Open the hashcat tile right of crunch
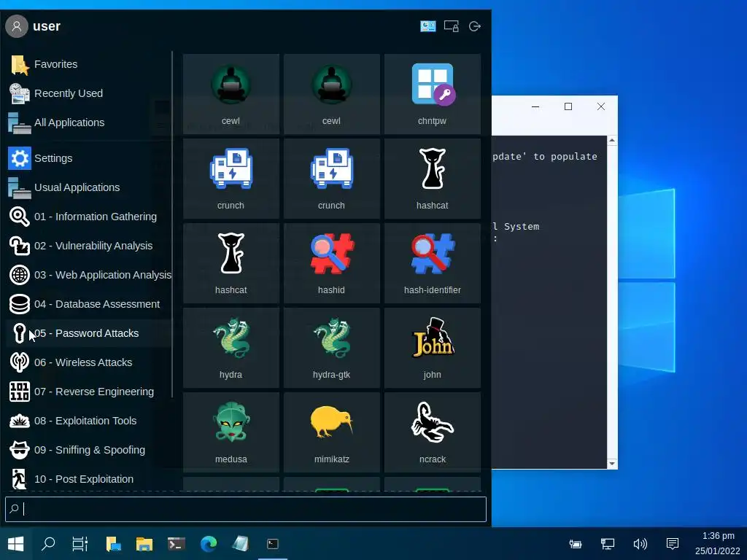Viewport: 747px width, 560px height. tap(432, 179)
